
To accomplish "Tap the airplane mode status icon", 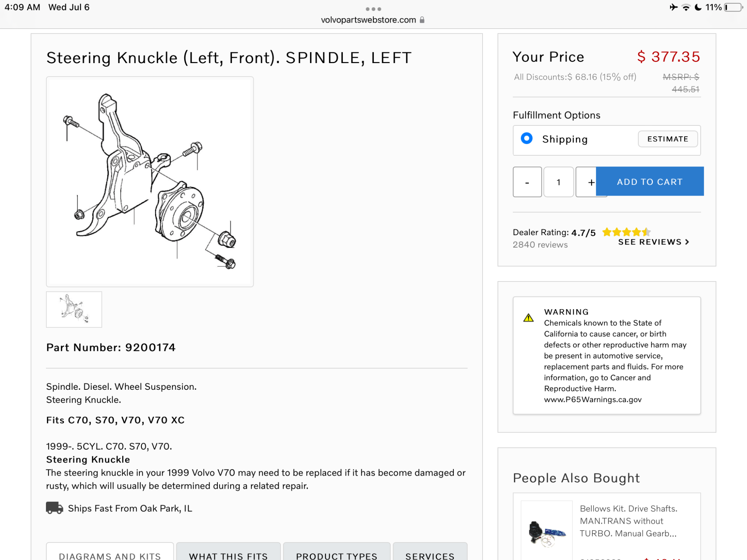I will tap(673, 7).
